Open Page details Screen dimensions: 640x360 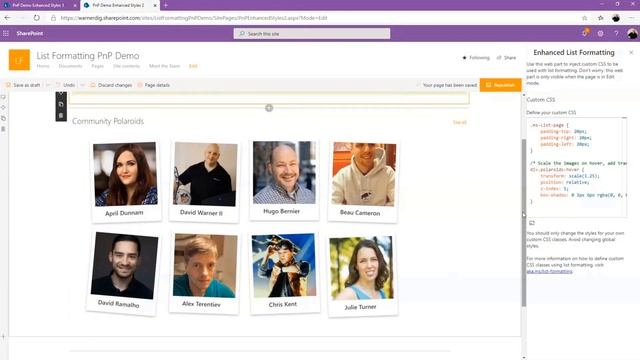pos(153,85)
